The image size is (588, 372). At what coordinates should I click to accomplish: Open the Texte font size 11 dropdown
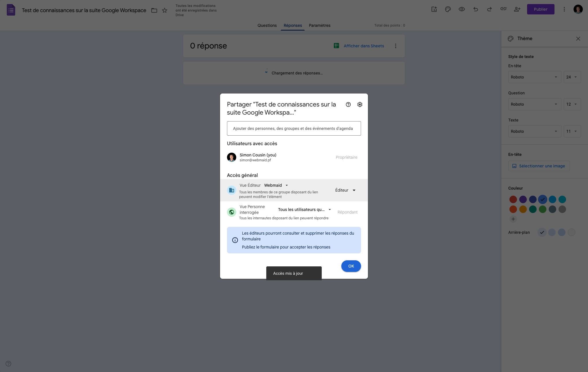pyautogui.click(x=572, y=131)
